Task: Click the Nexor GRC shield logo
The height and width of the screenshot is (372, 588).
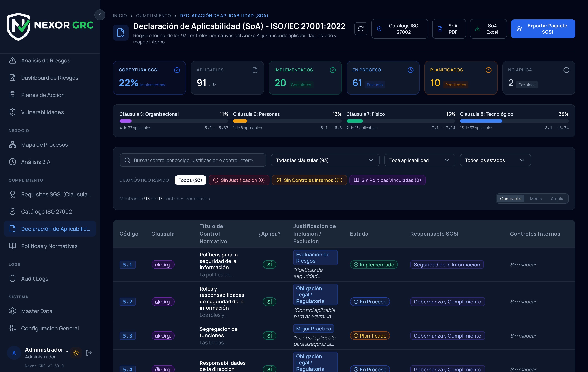Action: (x=18, y=26)
